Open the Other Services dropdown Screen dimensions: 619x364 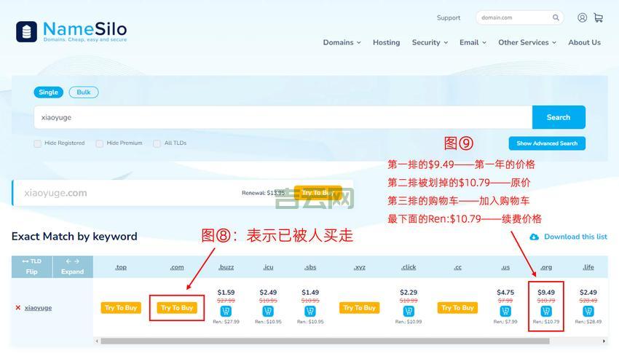527,42
